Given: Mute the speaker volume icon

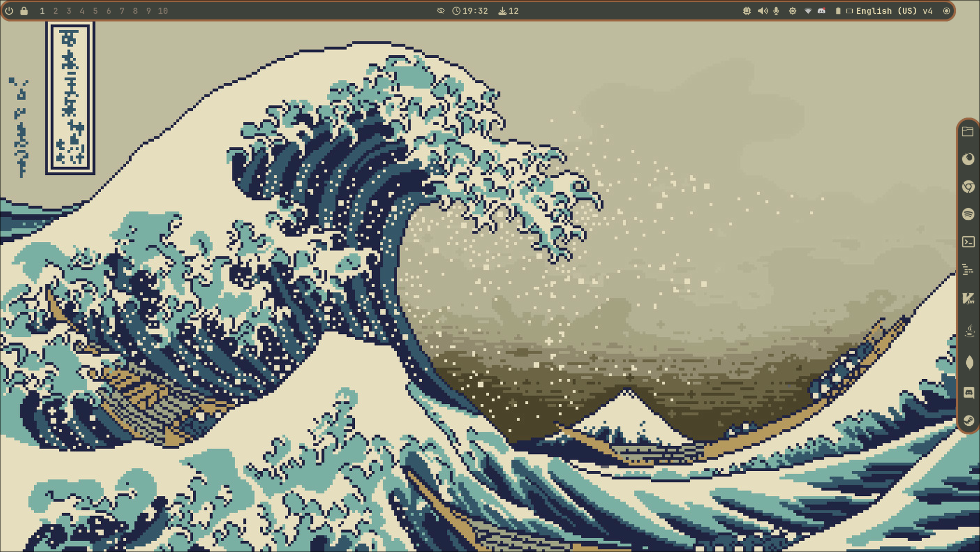Looking at the screenshot, I should point(762,11).
